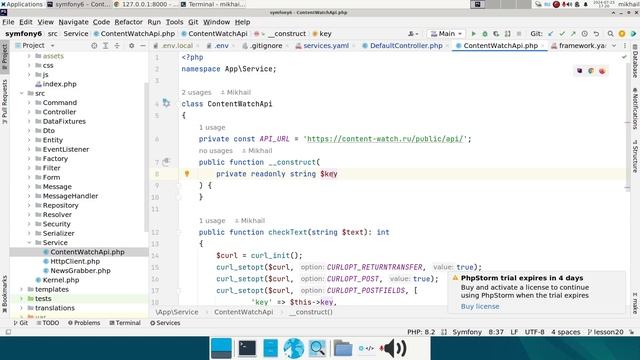The width and height of the screenshot is (640, 360).
Task: Click the 2 usages hint above class
Action: pos(196,92)
